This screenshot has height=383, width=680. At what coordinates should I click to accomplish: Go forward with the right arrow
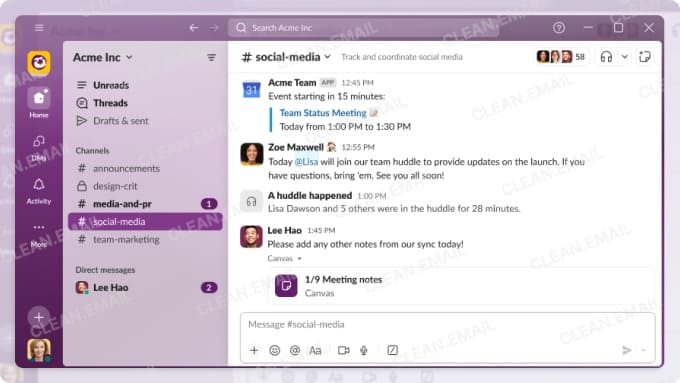tap(214, 28)
